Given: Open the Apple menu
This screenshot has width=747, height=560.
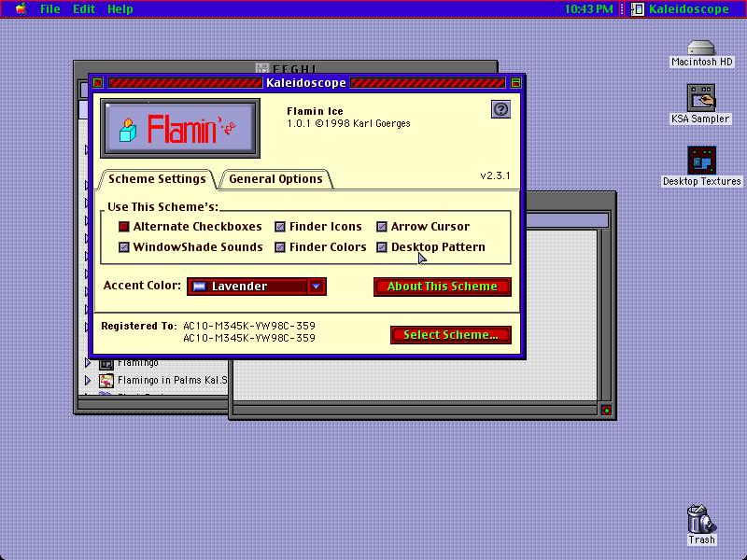Looking at the screenshot, I should click(21, 8).
